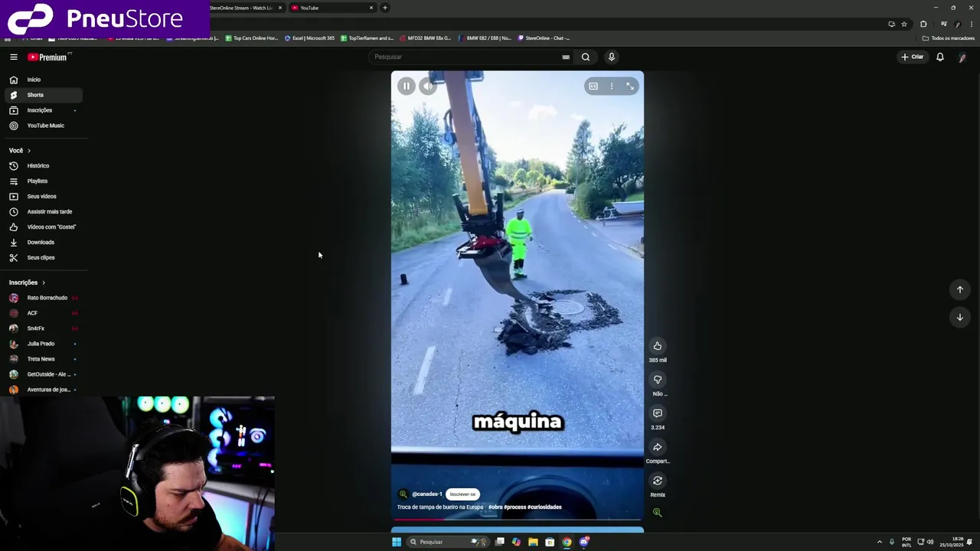Image resolution: width=980 pixels, height=551 pixels.
Task: Click the search magnifier button
Action: pyautogui.click(x=586, y=57)
